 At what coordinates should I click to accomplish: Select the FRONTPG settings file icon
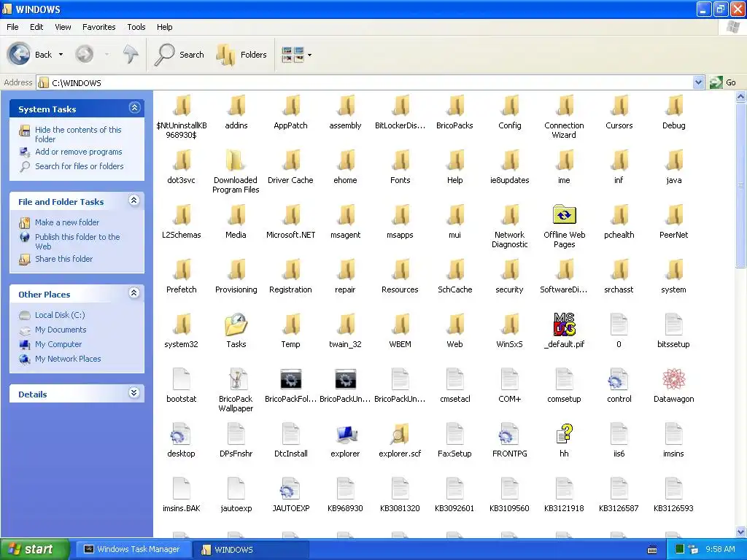(509, 435)
